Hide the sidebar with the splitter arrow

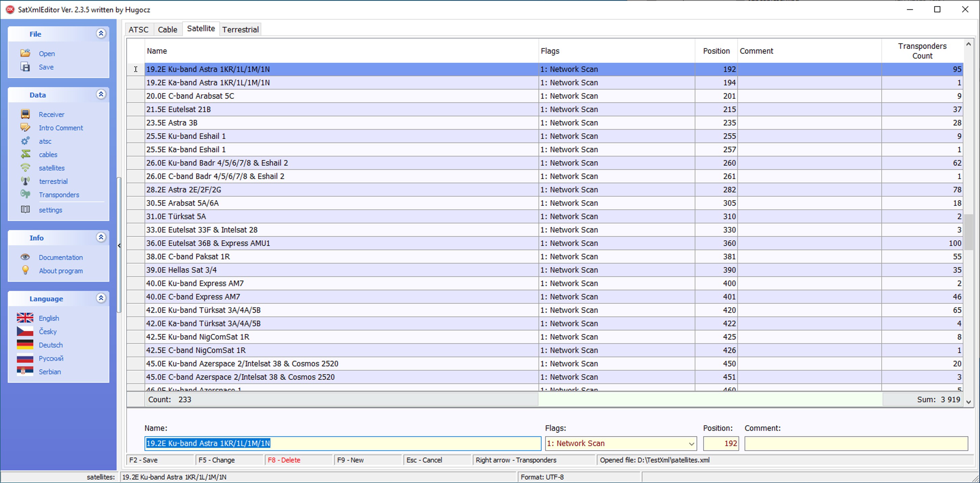(x=119, y=246)
